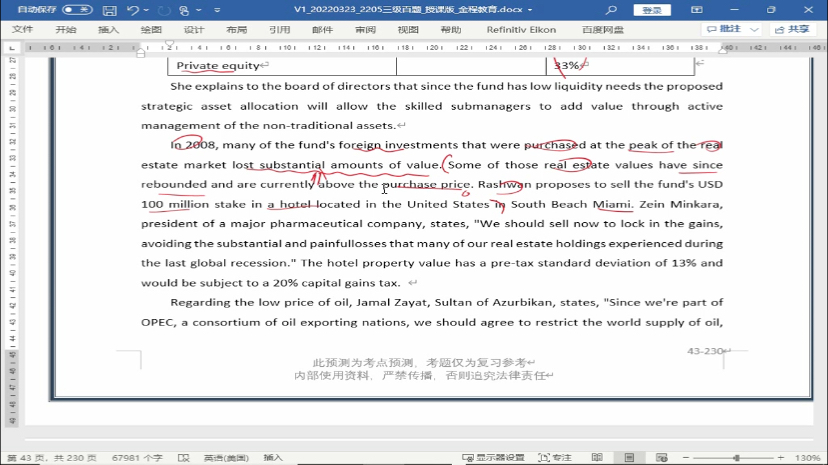828x465 pixels.
Task: Expand the Undo history dropdown arrow
Action: click(x=146, y=10)
